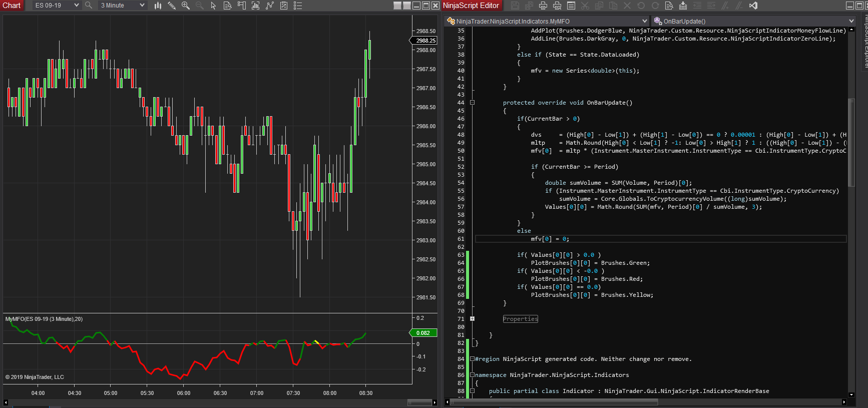Click 'protected override void OnBarUpdate()' code line
Screen dimensions: 868x408
568,103
